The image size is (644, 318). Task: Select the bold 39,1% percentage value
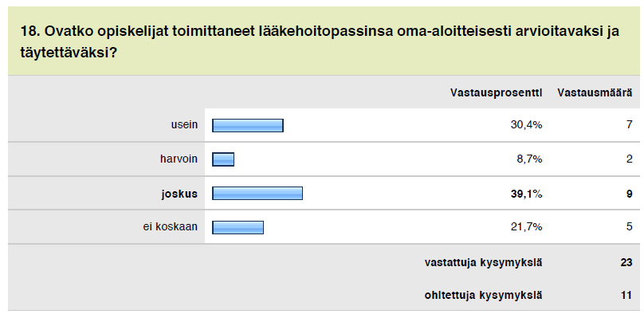526,194
